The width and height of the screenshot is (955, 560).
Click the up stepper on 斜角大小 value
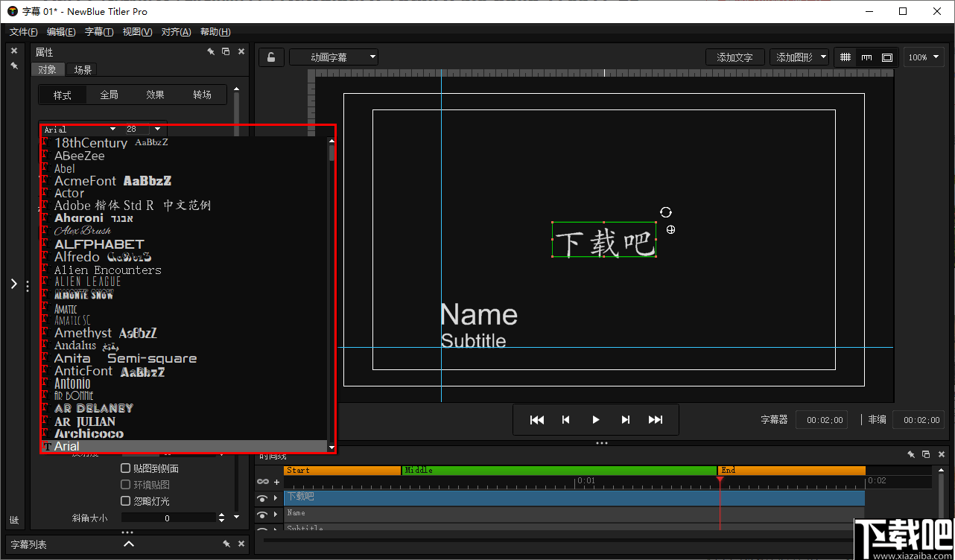221,514
